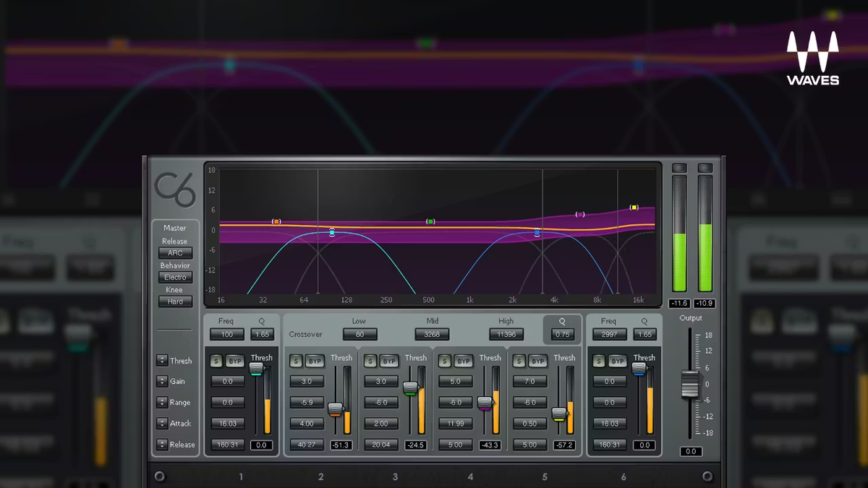This screenshot has height=488, width=868.
Task: Click the left output clip indicator above meter
Action: point(680,168)
